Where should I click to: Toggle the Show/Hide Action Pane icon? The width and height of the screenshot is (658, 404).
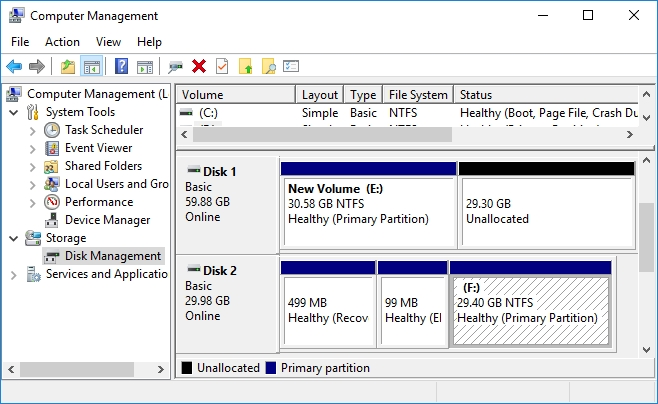145,66
